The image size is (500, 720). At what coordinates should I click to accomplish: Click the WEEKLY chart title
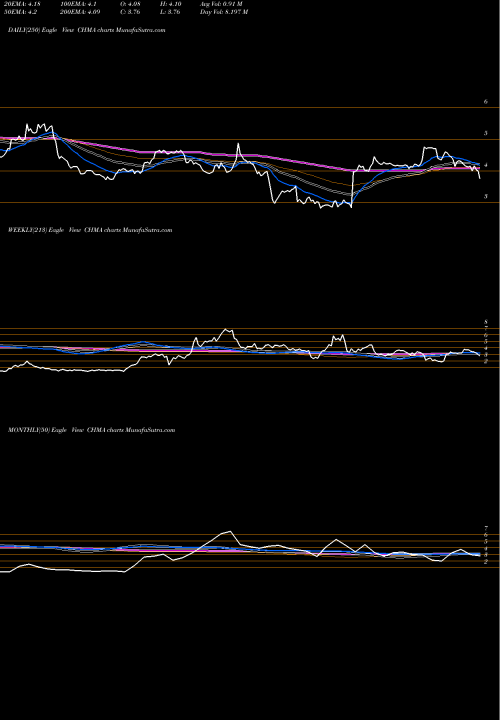pyautogui.click(x=90, y=230)
